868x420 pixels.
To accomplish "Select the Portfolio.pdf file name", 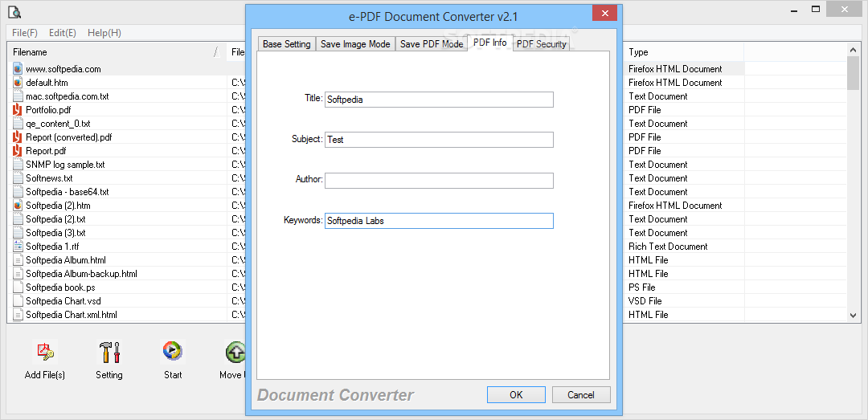I will 48,110.
